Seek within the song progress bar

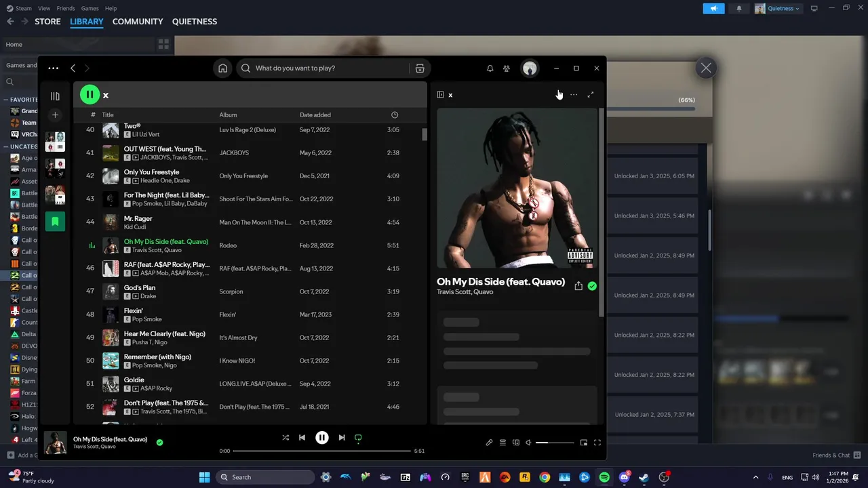[x=322, y=451]
